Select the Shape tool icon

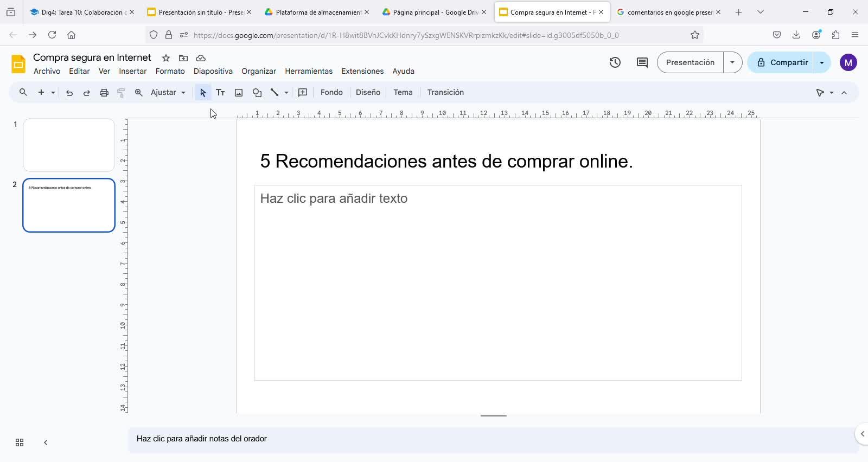(x=257, y=93)
